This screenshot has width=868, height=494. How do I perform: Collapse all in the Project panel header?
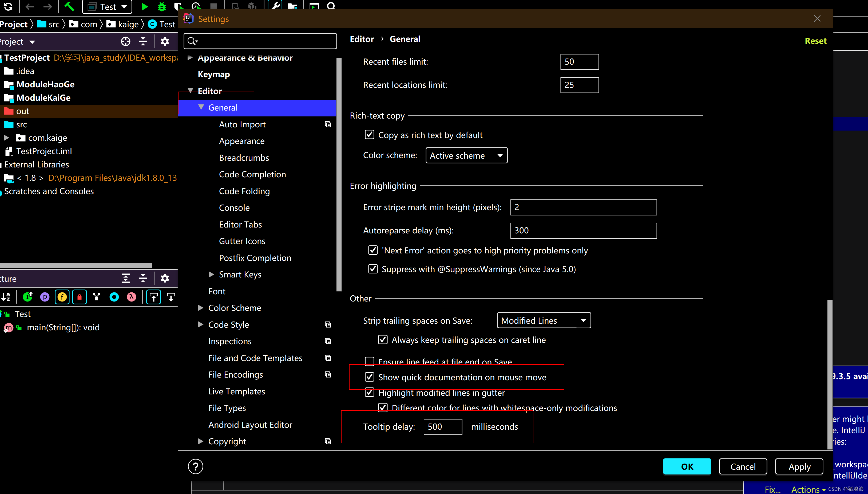point(143,41)
